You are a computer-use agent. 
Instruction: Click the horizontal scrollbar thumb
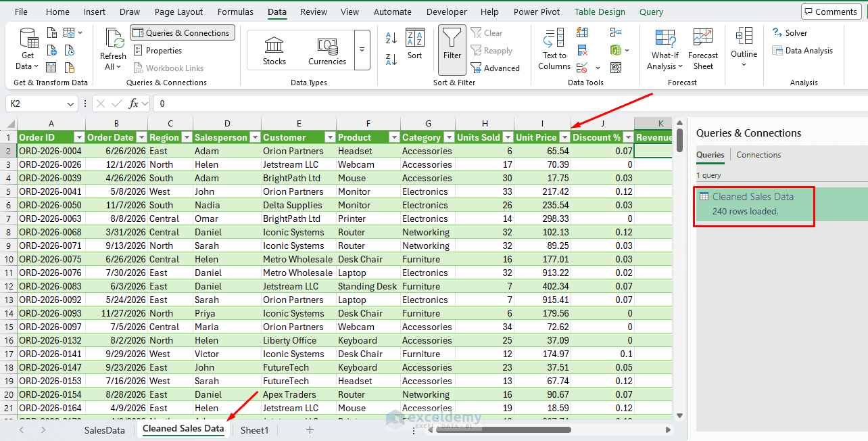[x=504, y=430]
